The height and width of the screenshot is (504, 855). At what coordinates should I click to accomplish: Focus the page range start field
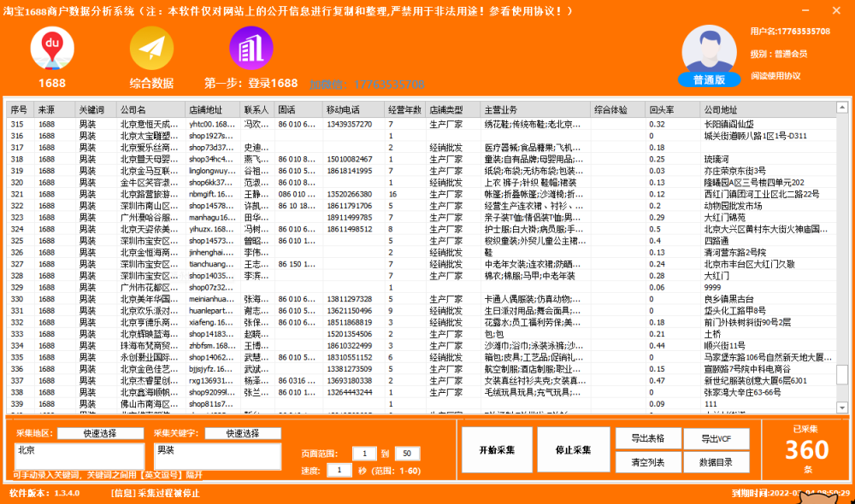click(364, 454)
